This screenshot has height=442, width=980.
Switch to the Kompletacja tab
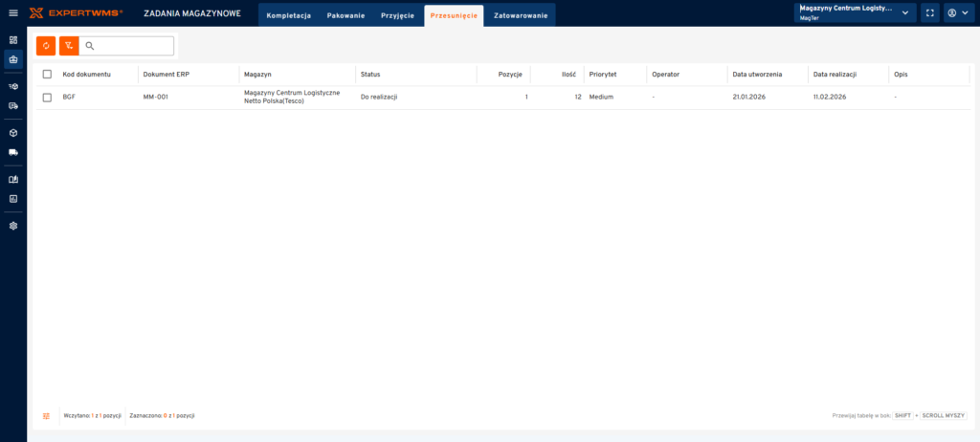(288, 16)
